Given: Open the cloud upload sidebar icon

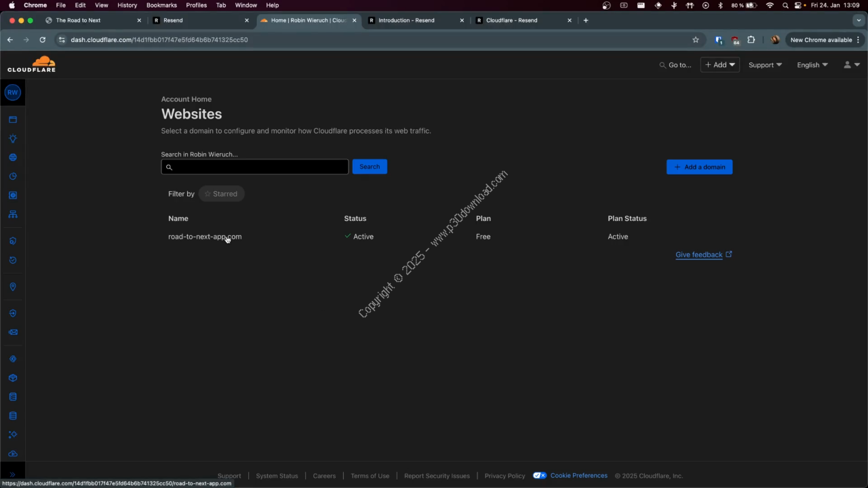Looking at the screenshot, I should tap(12, 453).
